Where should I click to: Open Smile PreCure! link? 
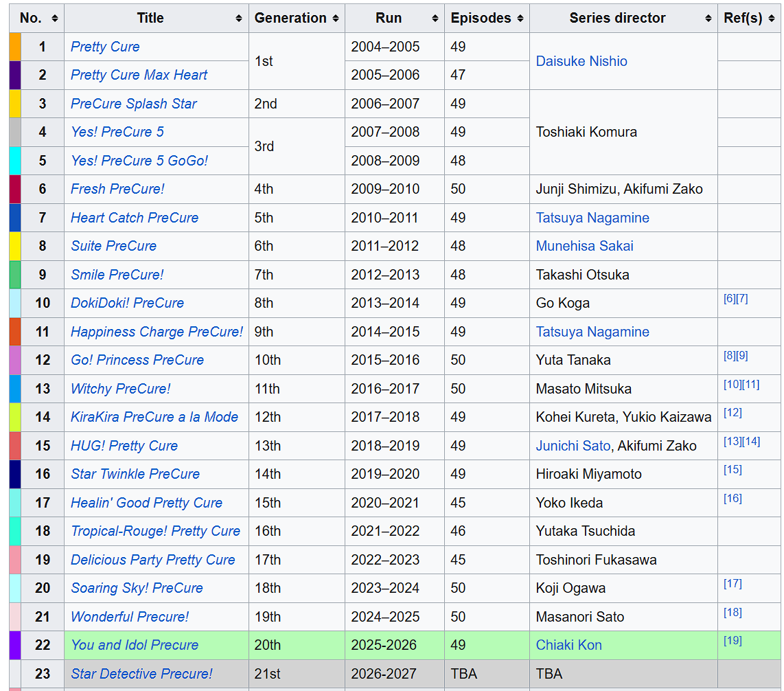click(117, 275)
